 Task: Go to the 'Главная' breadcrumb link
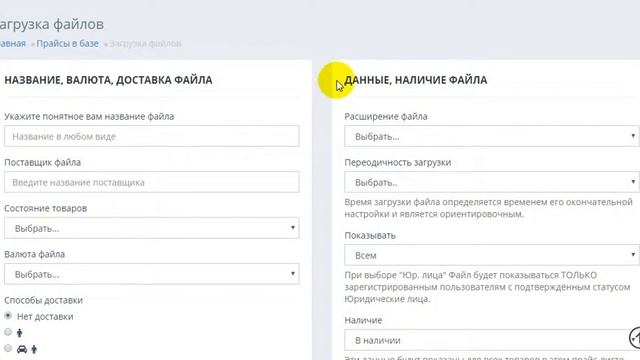point(13,44)
